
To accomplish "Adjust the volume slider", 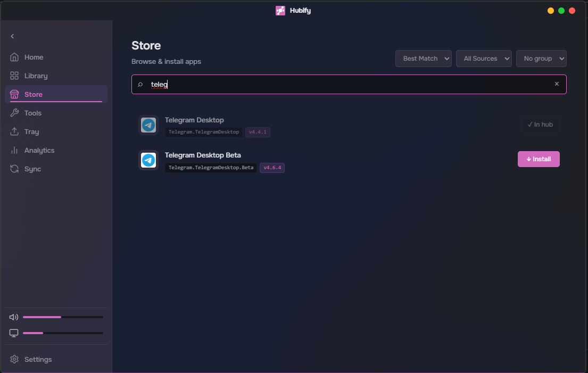I will click(63, 317).
